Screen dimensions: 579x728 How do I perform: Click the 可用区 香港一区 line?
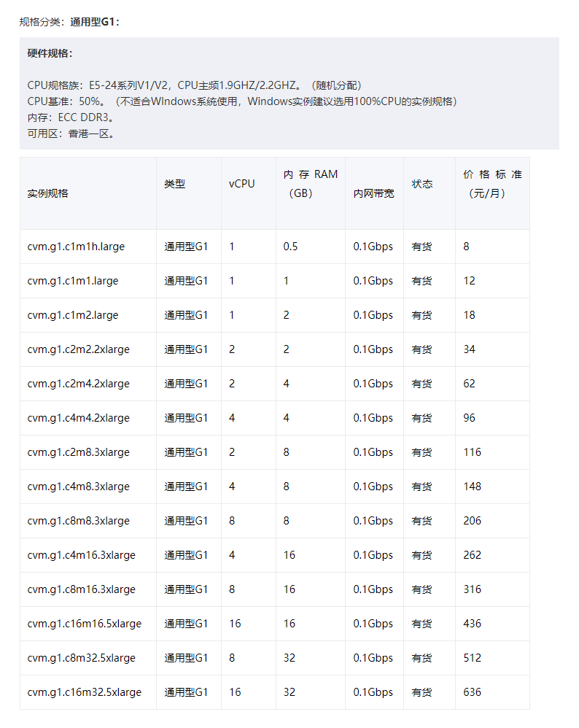(x=71, y=133)
